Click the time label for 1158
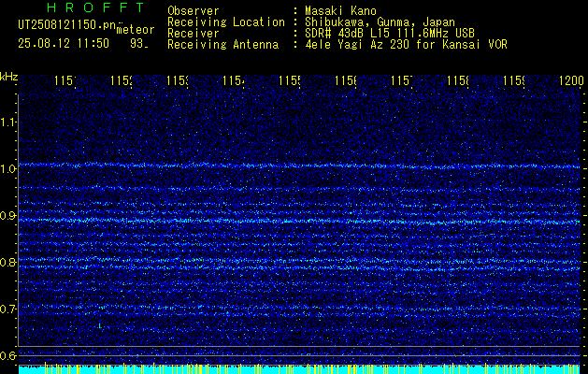Image resolution: width=588 pixels, height=374 pixels. (x=458, y=80)
